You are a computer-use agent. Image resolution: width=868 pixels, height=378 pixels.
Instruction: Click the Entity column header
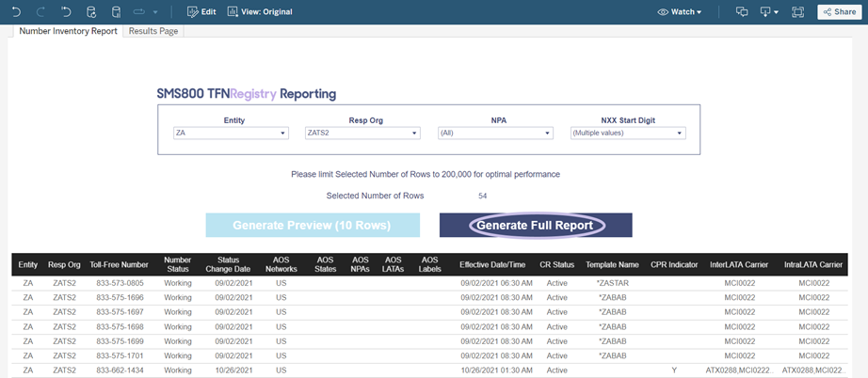click(x=27, y=265)
